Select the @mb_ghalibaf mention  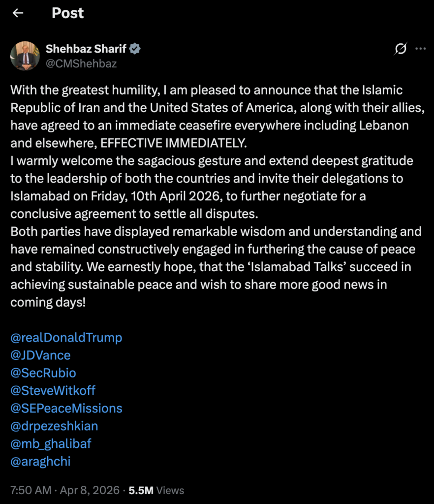[51, 443]
